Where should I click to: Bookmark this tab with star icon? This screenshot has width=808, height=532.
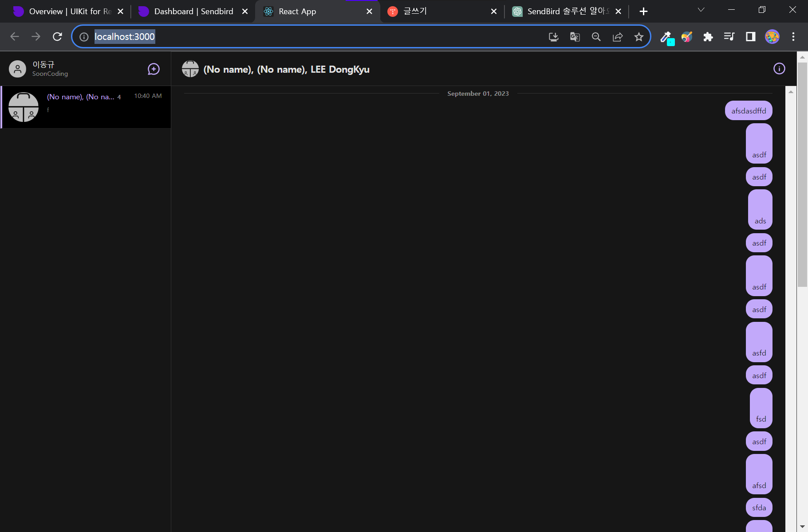639,37
